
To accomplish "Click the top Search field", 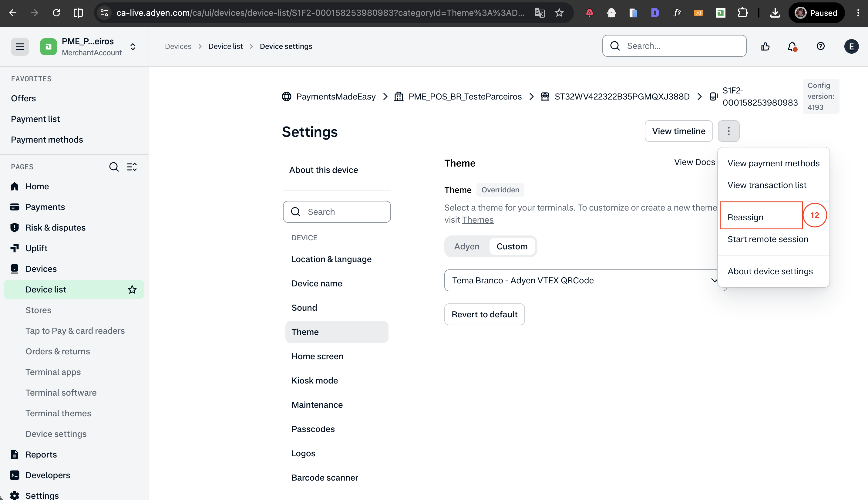I will click(x=674, y=46).
